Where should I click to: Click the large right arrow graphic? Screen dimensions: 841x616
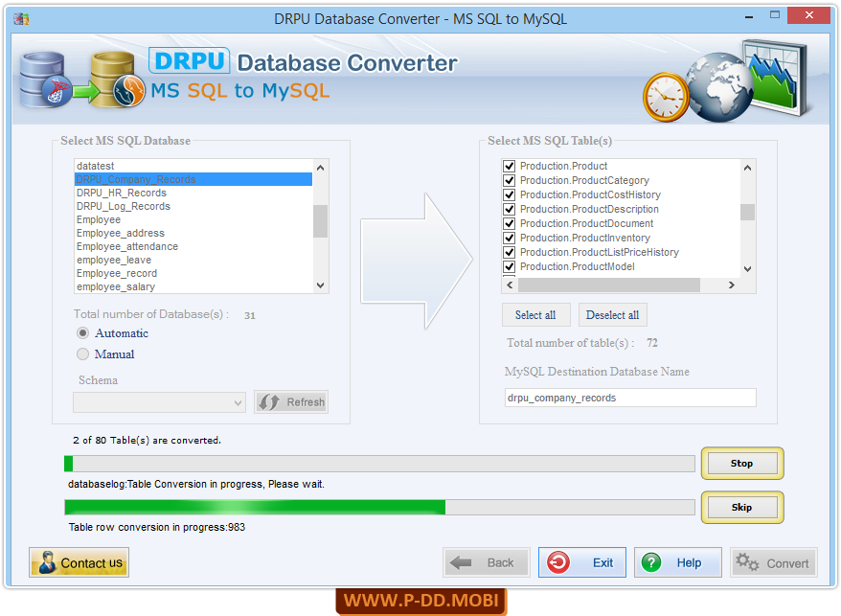(417, 261)
